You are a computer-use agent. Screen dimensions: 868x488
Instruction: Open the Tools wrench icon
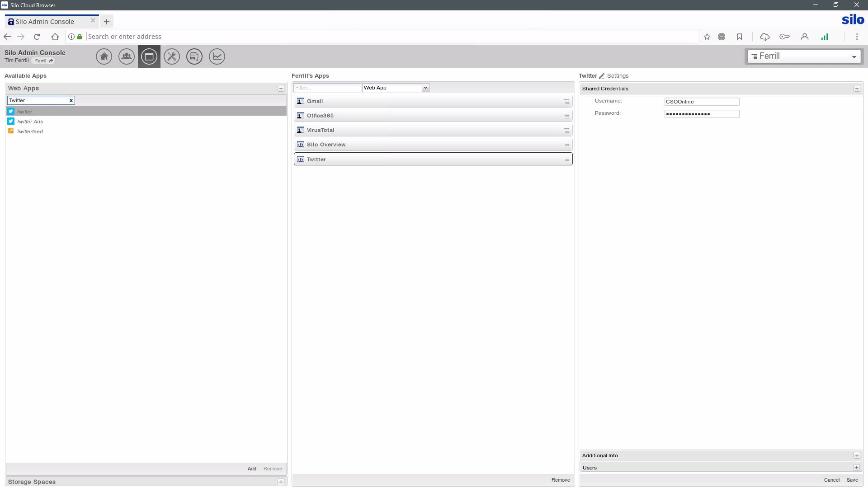(172, 56)
